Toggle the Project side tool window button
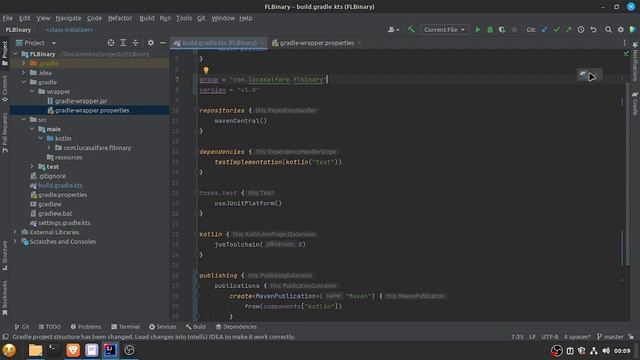Image resolution: width=640 pixels, height=360 pixels. tap(4, 53)
